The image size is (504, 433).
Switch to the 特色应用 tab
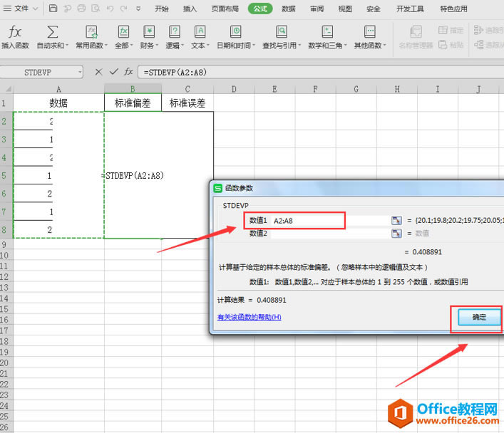(453, 9)
